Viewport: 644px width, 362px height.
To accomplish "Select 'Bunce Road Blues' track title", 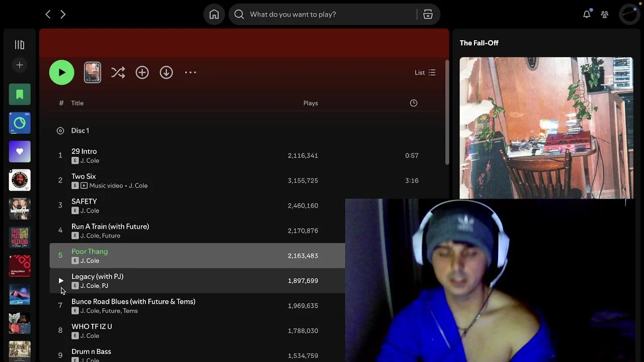I will coord(133,302).
